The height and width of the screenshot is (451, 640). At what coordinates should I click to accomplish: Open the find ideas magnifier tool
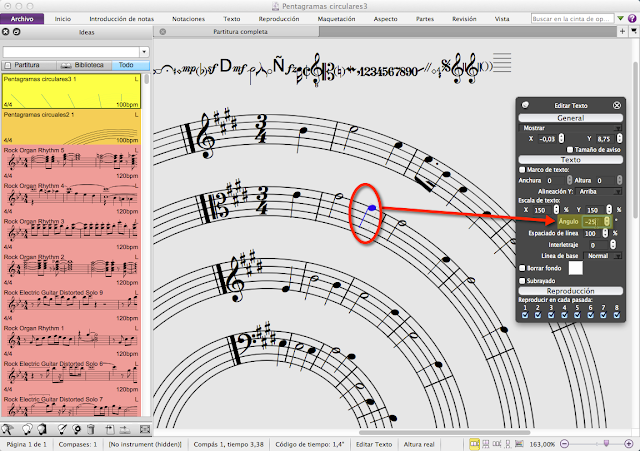[7, 429]
